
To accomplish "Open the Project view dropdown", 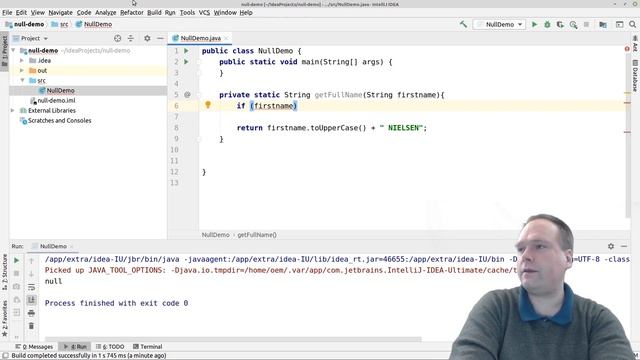I will [34, 38].
